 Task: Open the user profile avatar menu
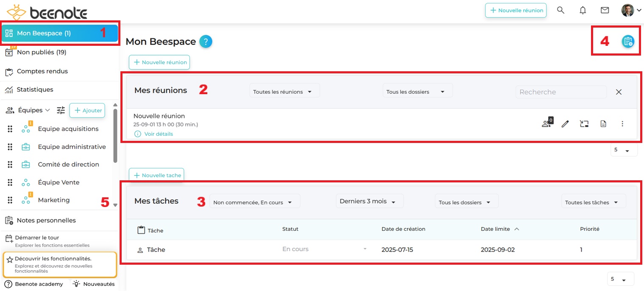[x=631, y=10]
